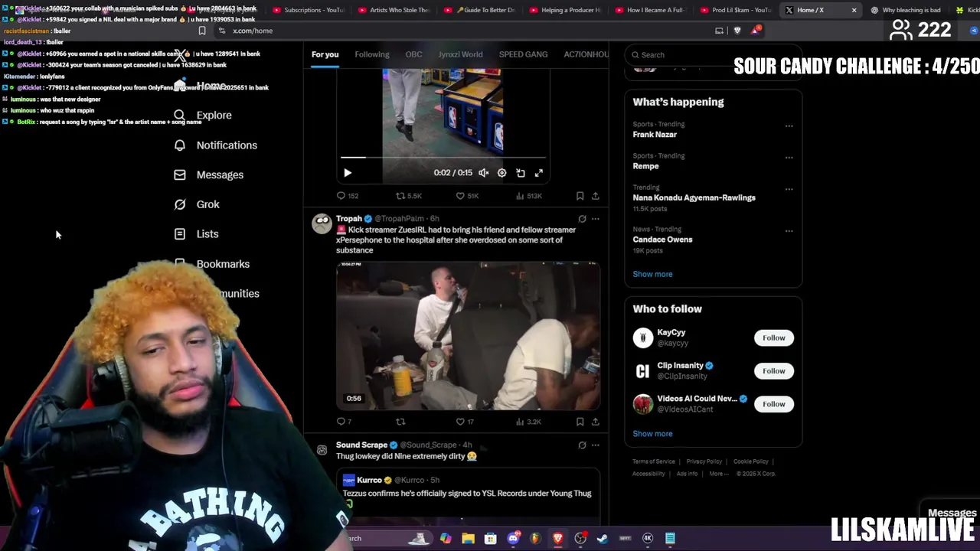Reply to Tropah's post (7)
980x551 pixels.
[x=344, y=422]
